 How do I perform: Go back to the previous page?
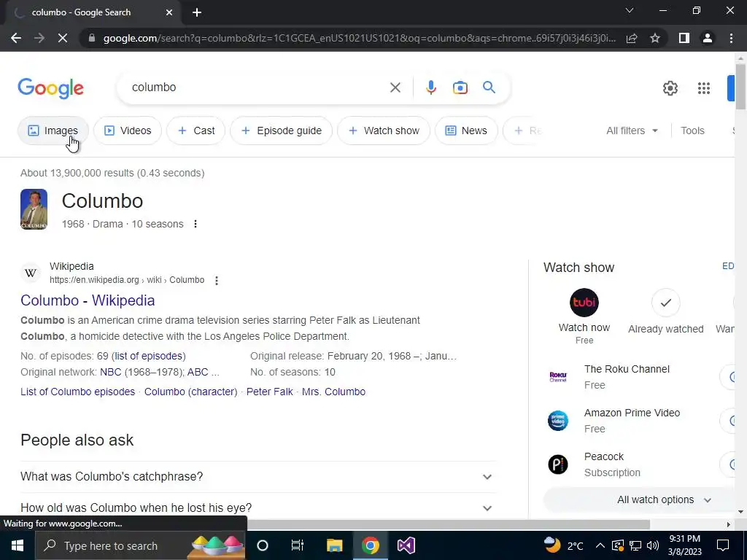point(16,38)
